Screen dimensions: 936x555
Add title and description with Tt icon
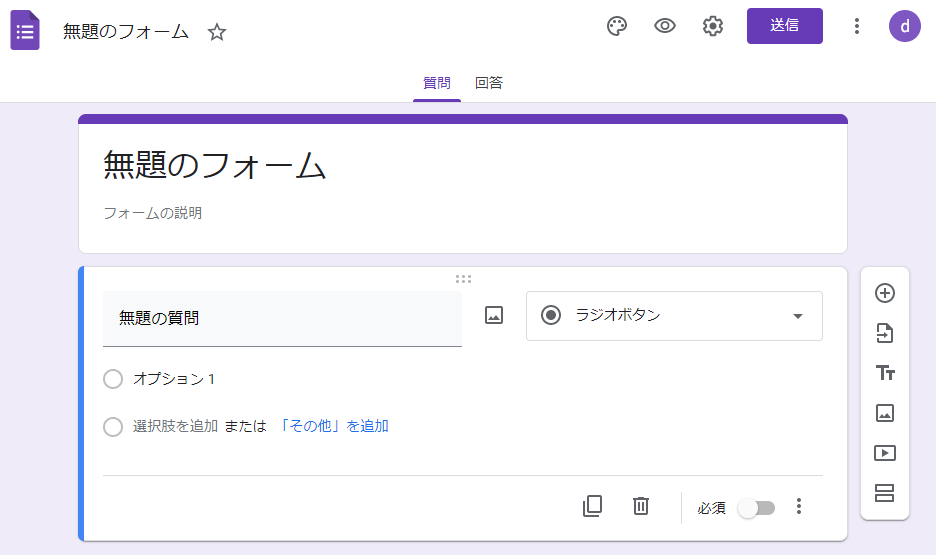click(885, 373)
